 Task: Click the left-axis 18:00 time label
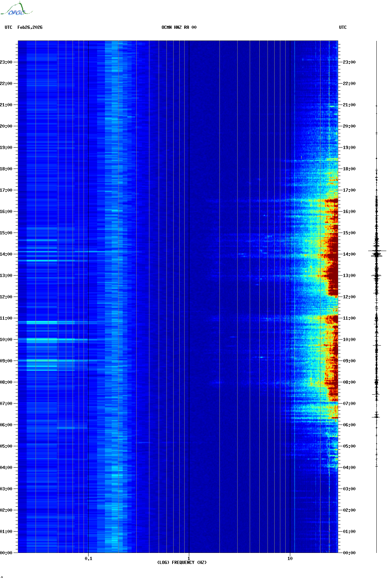pos(6,169)
